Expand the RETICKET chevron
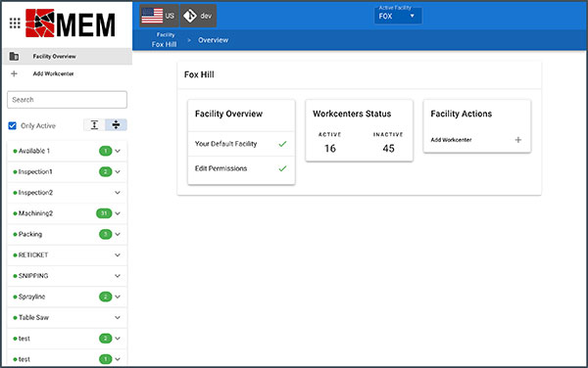This screenshot has width=588, height=368. coord(118,254)
